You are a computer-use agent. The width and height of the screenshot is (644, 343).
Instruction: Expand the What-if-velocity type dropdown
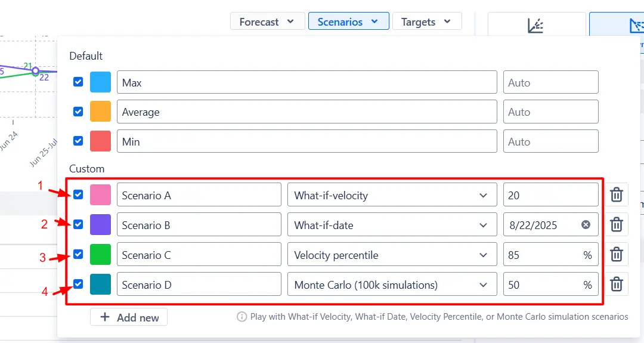coord(392,194)
